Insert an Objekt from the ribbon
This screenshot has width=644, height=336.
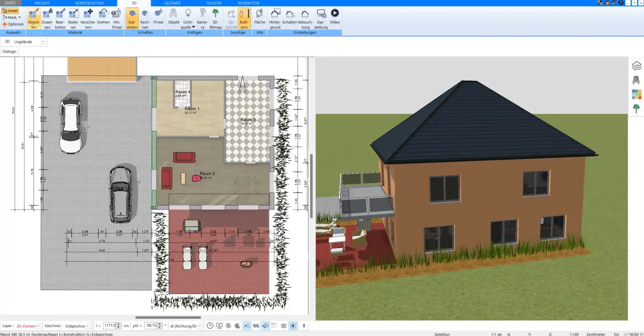173,17
